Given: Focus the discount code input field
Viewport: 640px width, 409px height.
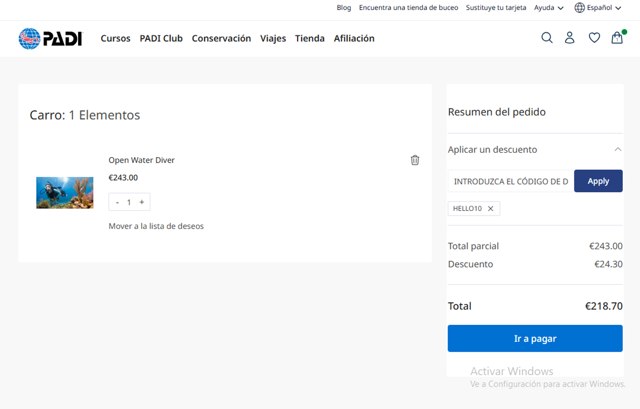Looking at the screenshot, I should click(x=511, y=181).
